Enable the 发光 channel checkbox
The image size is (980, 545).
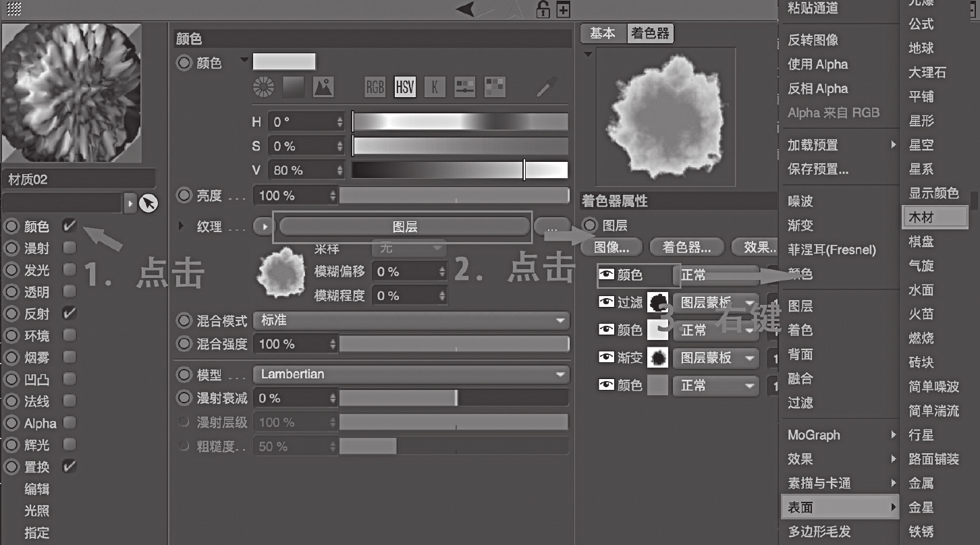69,270
